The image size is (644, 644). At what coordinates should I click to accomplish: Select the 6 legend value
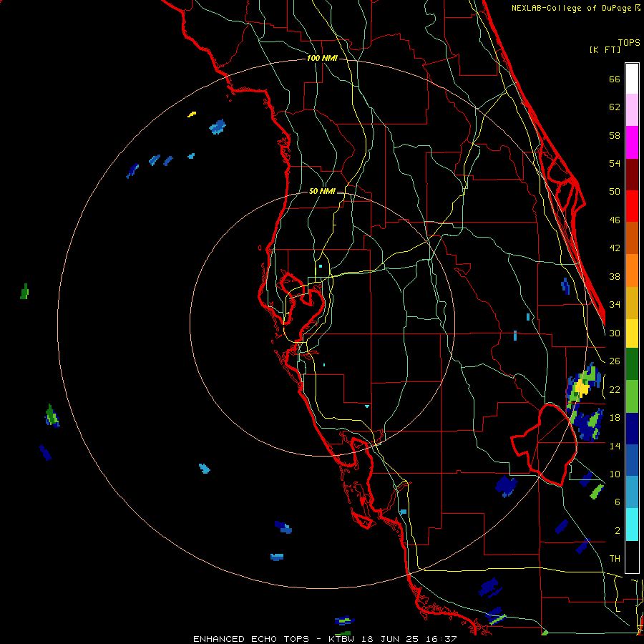click(618, 502)
